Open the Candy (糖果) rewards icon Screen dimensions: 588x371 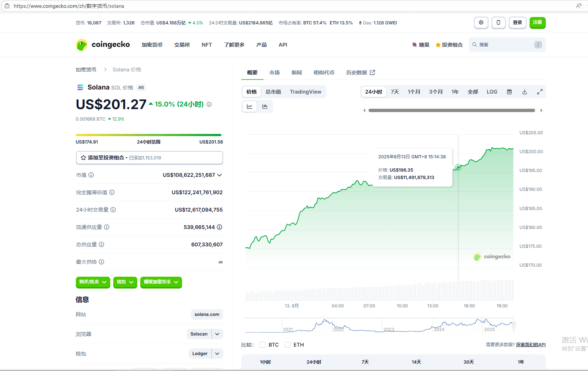(414, 45)
